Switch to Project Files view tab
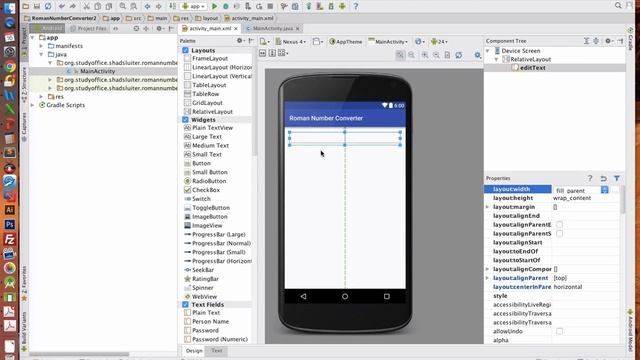 point(89,29)
